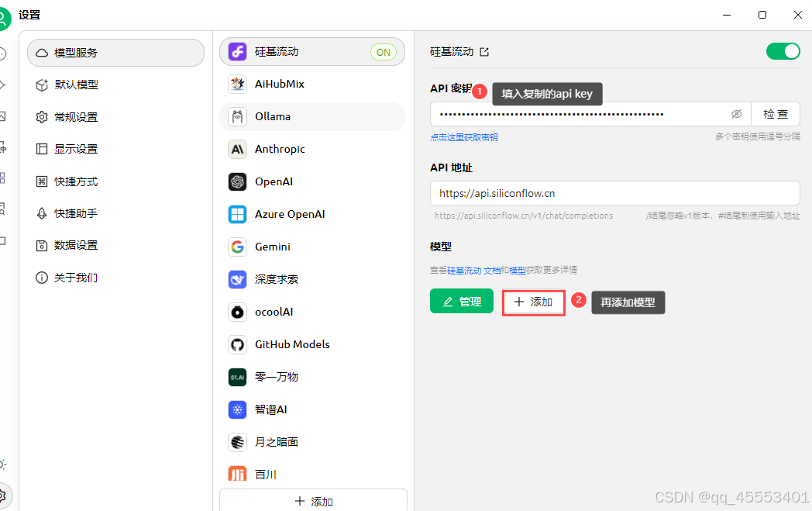This screenshot has height=511, width=812.
Task: Click the 检查 API key check button
Action: pyautogui.click(x=776, y=114)
